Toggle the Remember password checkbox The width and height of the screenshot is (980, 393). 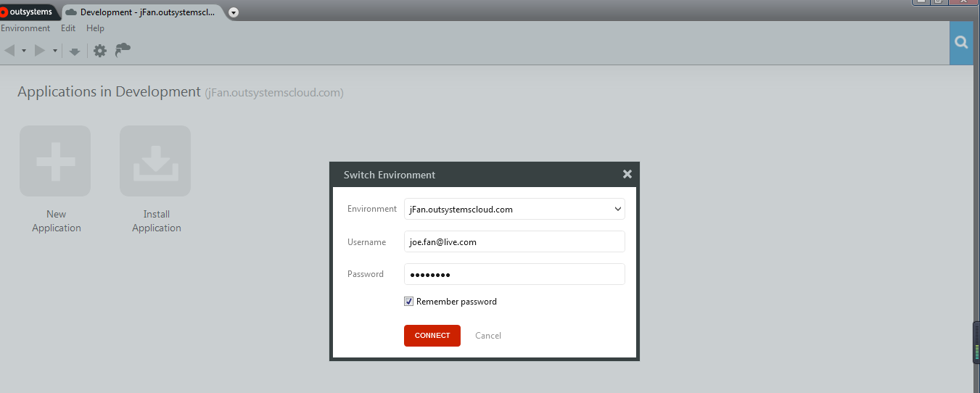409,302
